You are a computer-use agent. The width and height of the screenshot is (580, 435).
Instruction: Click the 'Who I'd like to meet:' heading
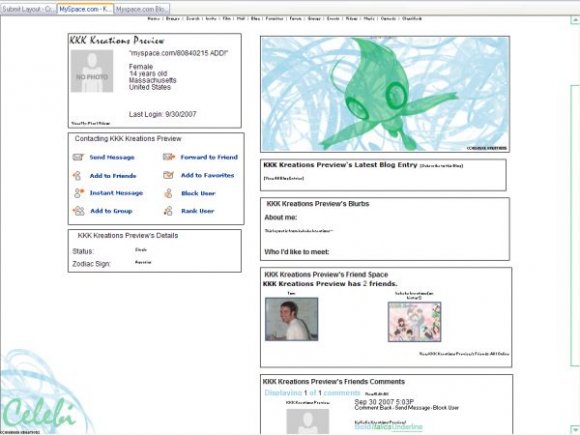click(x=297, y=252)
